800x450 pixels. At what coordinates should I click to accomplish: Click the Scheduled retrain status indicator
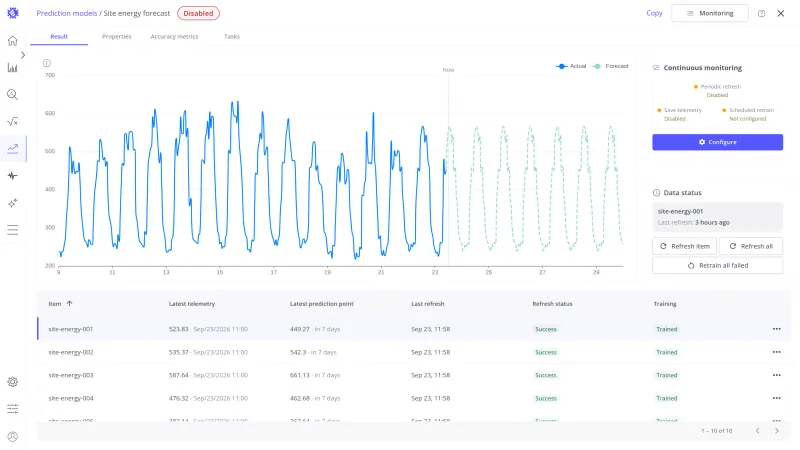[x=747, y=114]
